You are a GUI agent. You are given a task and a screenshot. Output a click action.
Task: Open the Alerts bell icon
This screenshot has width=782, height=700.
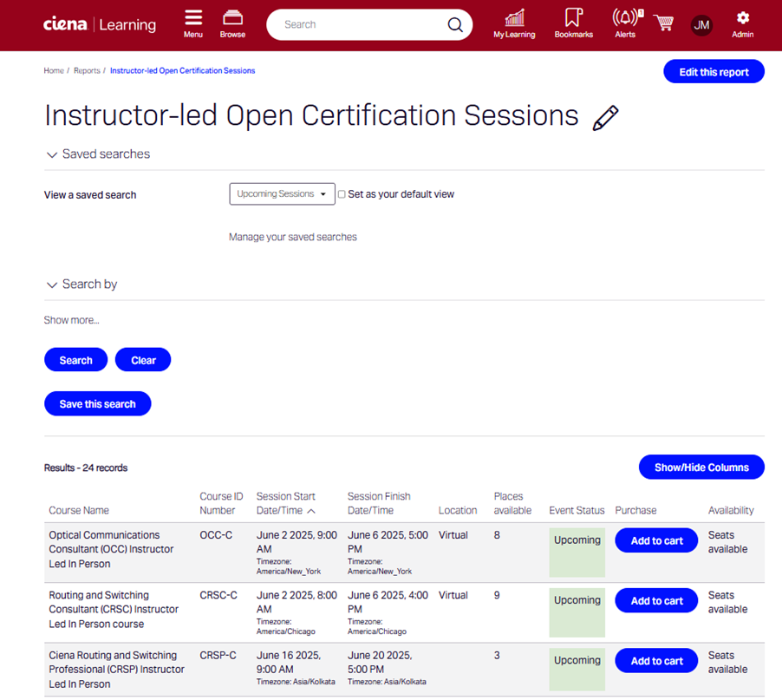point(625,23)
